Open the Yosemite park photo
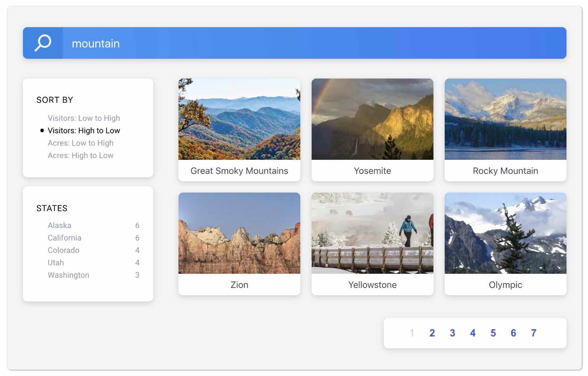The width and height of the screenshot is (588, 376). [x=372, y=119]
